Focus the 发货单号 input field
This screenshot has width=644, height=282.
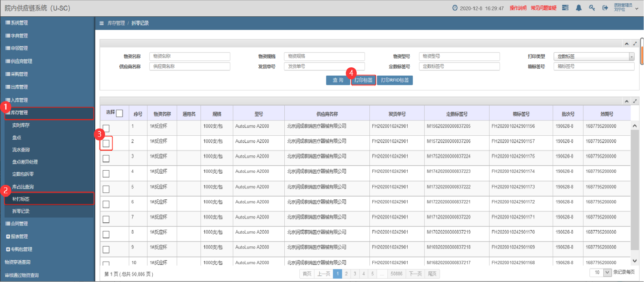(x=324, y=66)
